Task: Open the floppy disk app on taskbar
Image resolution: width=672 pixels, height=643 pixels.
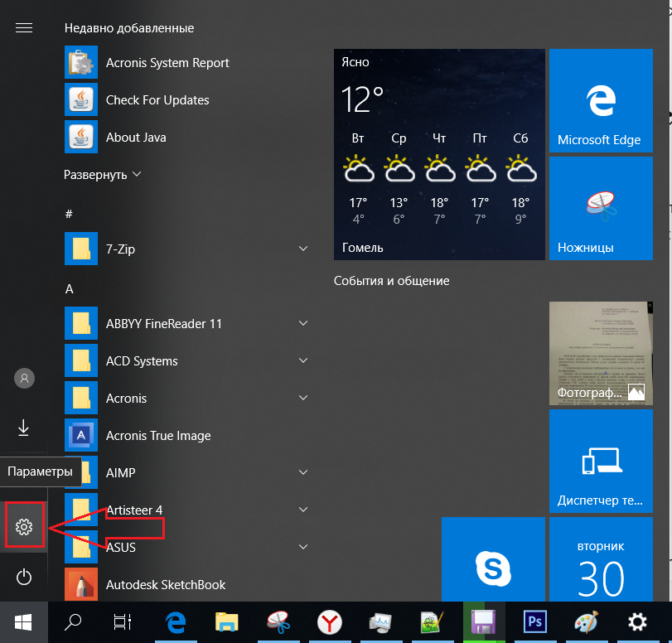Action: pos(483,622)
